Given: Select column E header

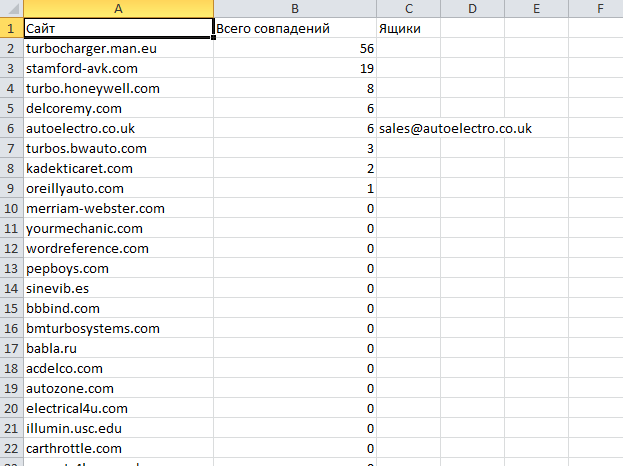Looking at the screenshot, I should (x=536, y=8).
